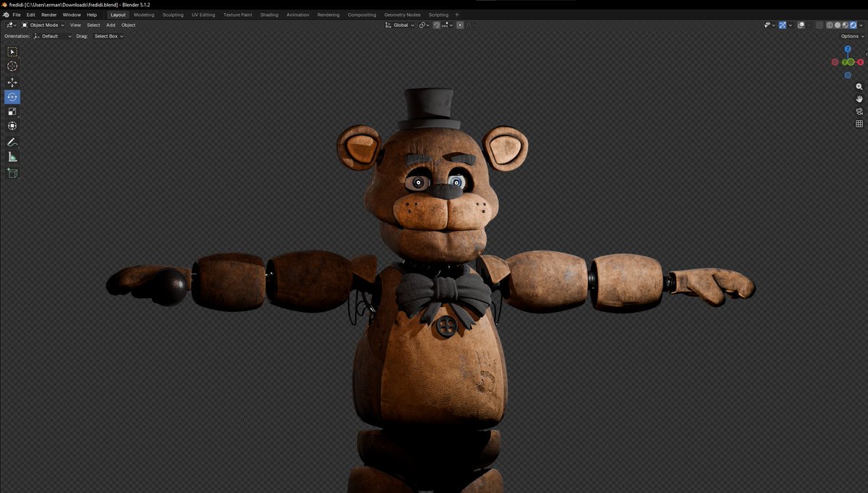Viewport: 868px width, 493px height.
Task: Click the green Y axis on the gizmo
Action: click(843, 62)
